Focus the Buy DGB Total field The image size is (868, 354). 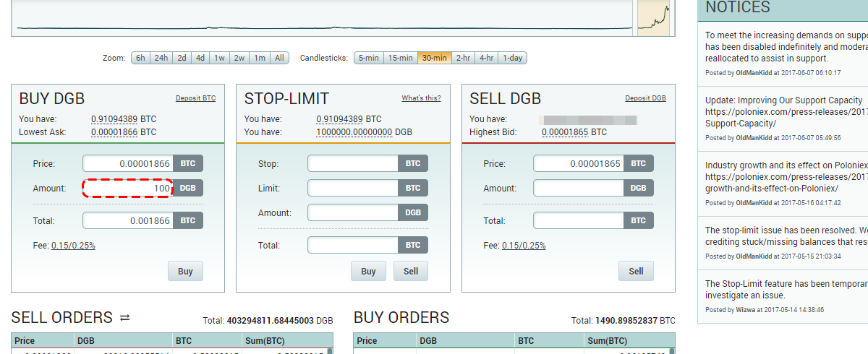128,221
